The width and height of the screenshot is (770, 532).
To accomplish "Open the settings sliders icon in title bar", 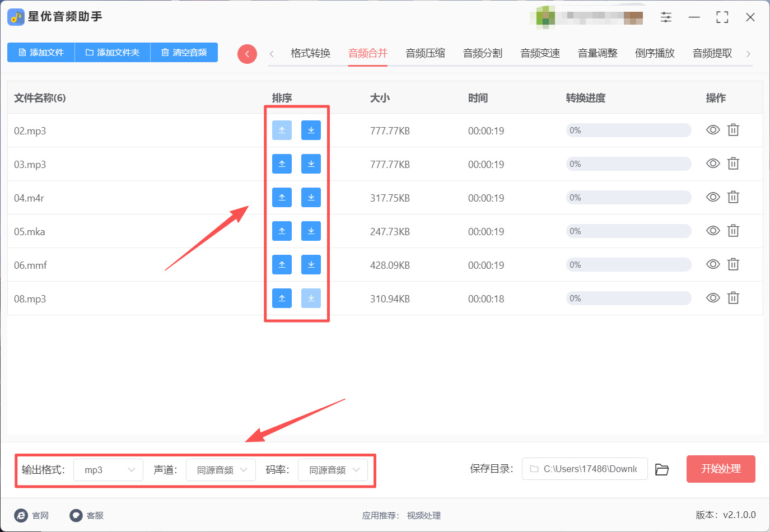I will (x=666, y=17).
